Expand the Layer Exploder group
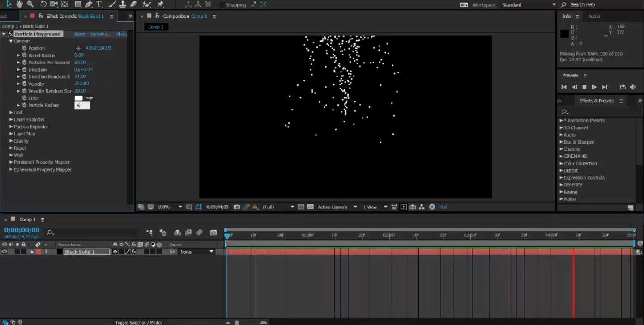Viewport: 644px width, 325px height. click(x=11, y=119)
